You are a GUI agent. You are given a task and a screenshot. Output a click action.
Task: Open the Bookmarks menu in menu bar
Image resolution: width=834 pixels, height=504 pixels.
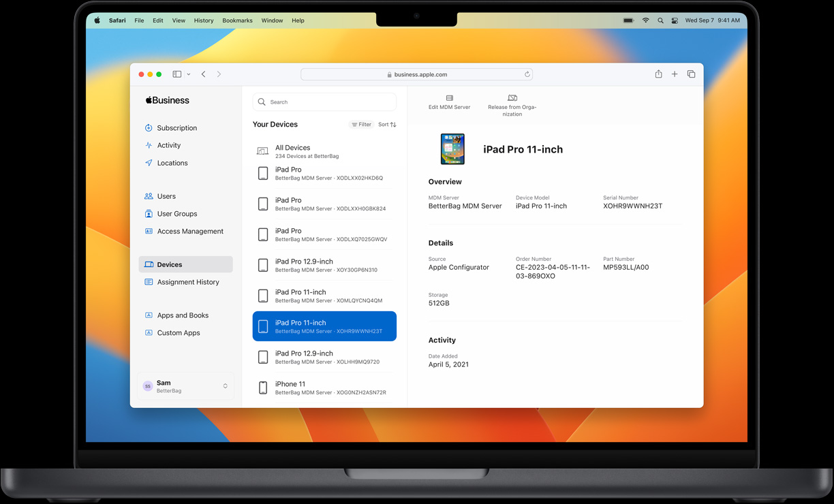pyautogui.click(x=237, y=20)
